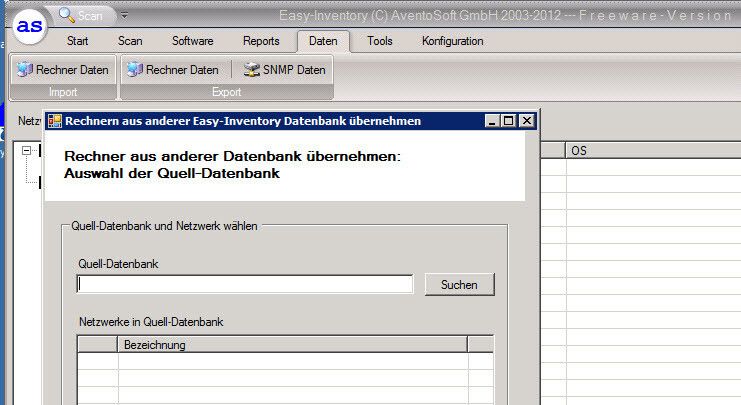741x405 pixels.
Task: Click the first empty row in Netzwerke table
Action: [285, 362]
